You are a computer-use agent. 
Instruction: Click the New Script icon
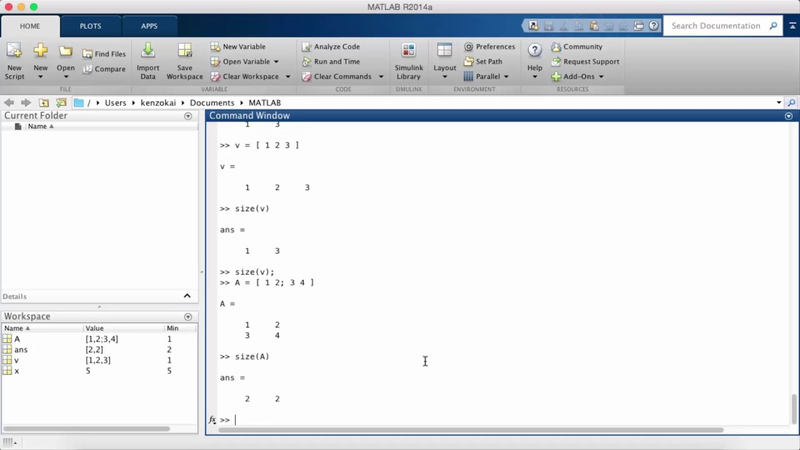pyautogui.click(x=14, y=51)
